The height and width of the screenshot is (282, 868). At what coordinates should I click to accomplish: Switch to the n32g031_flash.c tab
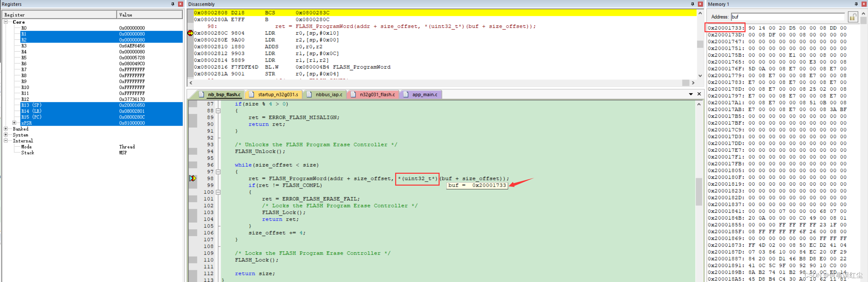pos(373,95)
